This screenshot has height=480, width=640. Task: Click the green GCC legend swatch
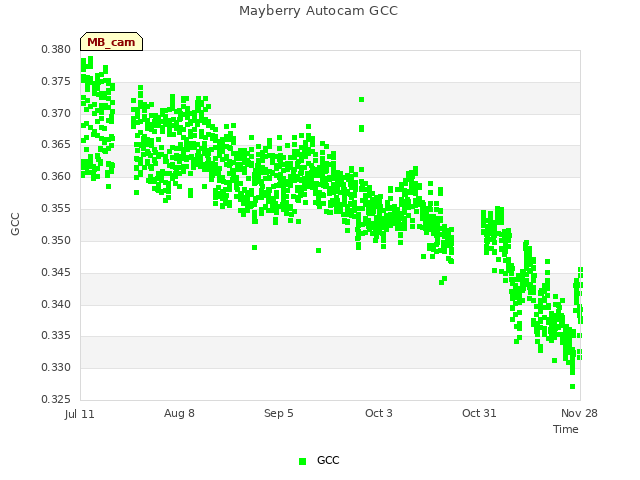click(x=302, y=461)
